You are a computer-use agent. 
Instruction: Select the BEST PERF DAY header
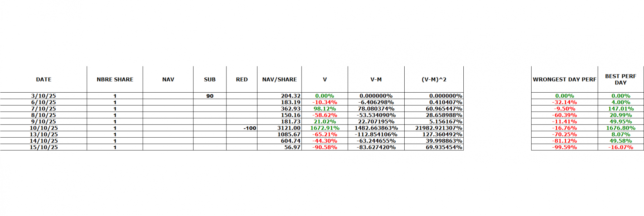click(x=620, y=79)
